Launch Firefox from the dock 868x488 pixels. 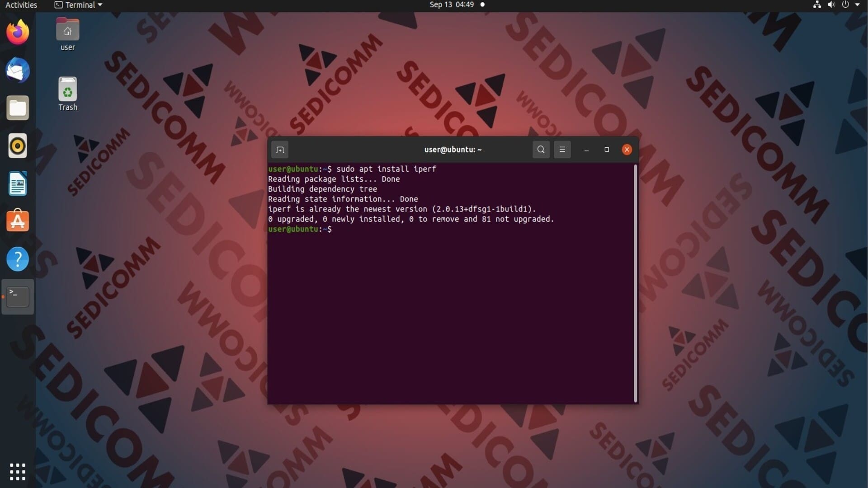point(18,32)
